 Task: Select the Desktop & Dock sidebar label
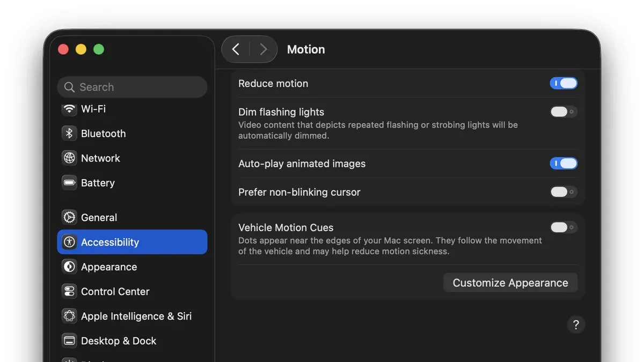click(119, 341)
